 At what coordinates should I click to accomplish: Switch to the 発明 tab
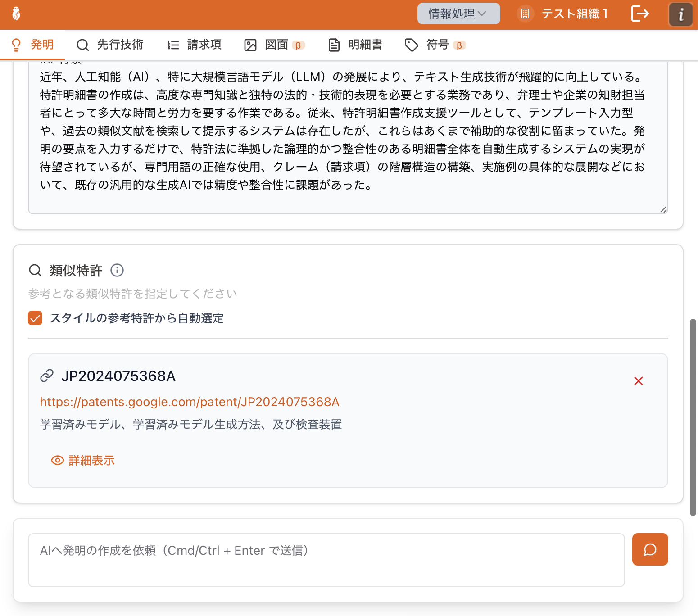click(x=32, y=45)
